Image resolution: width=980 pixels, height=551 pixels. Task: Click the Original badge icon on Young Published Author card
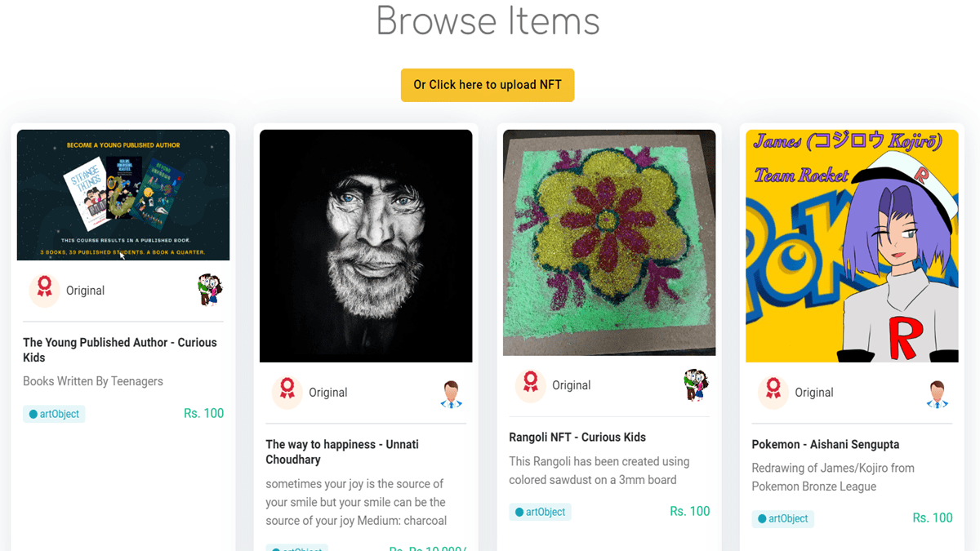[x=45, y=290]
